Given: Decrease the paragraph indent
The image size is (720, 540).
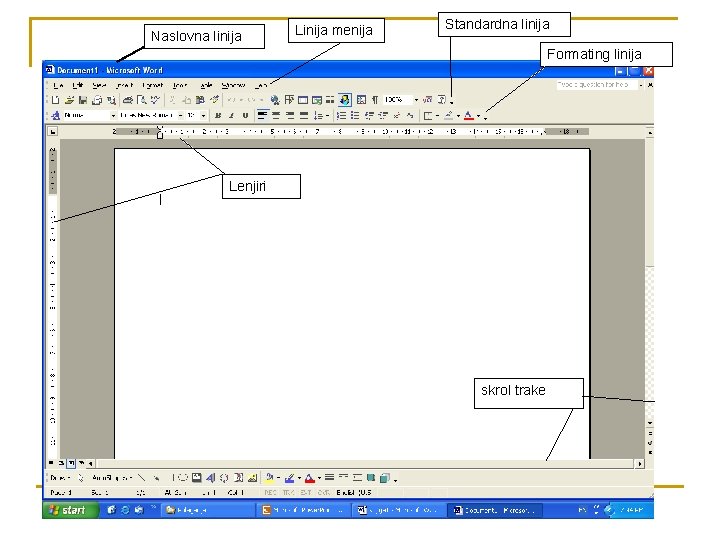Looking at the screenshot, I should [369, 116].
